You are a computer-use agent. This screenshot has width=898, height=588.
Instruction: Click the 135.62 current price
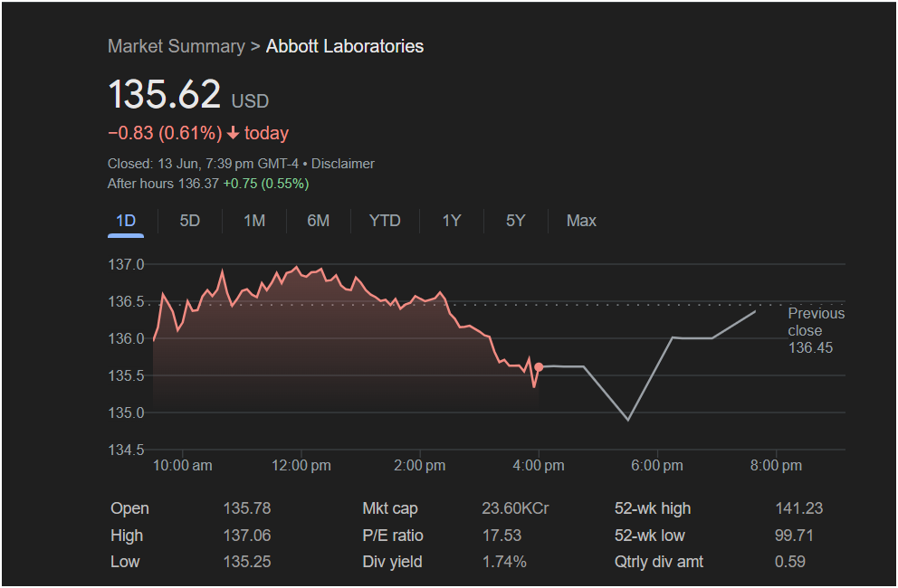[164, 95]
